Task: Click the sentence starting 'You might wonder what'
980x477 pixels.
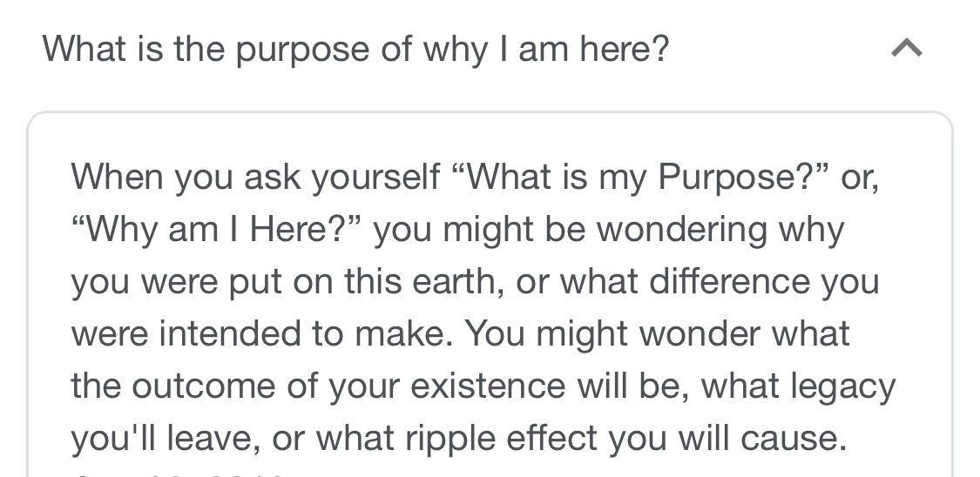Action: click(x=483, y=386)
